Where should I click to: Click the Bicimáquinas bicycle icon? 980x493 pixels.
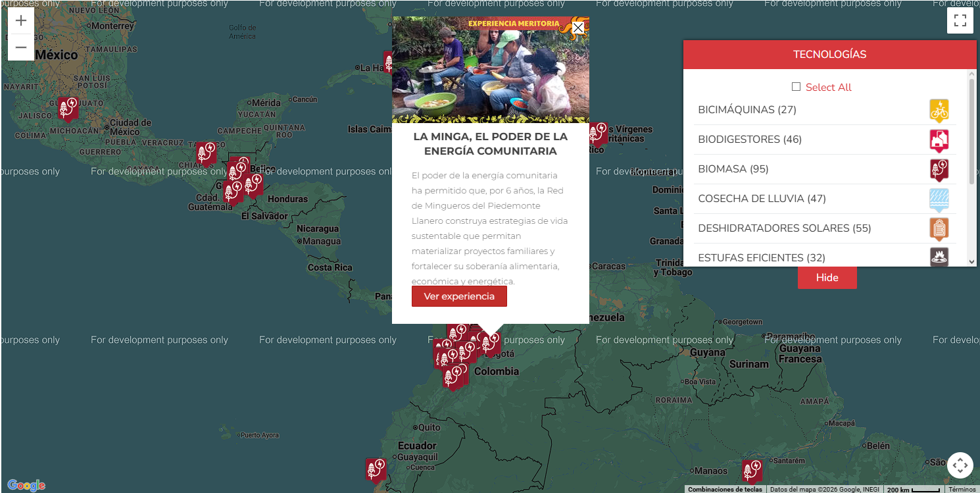click(939, 110)
